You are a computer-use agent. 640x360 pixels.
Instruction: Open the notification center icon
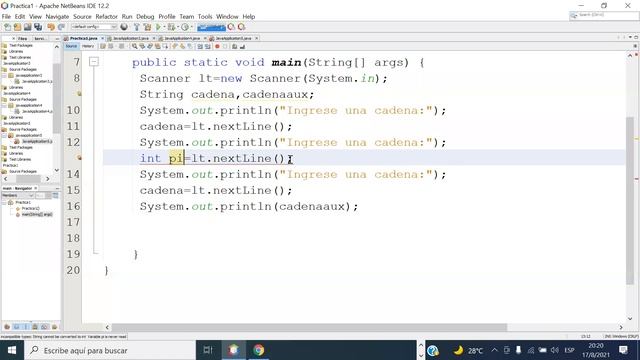coord(623,350)
